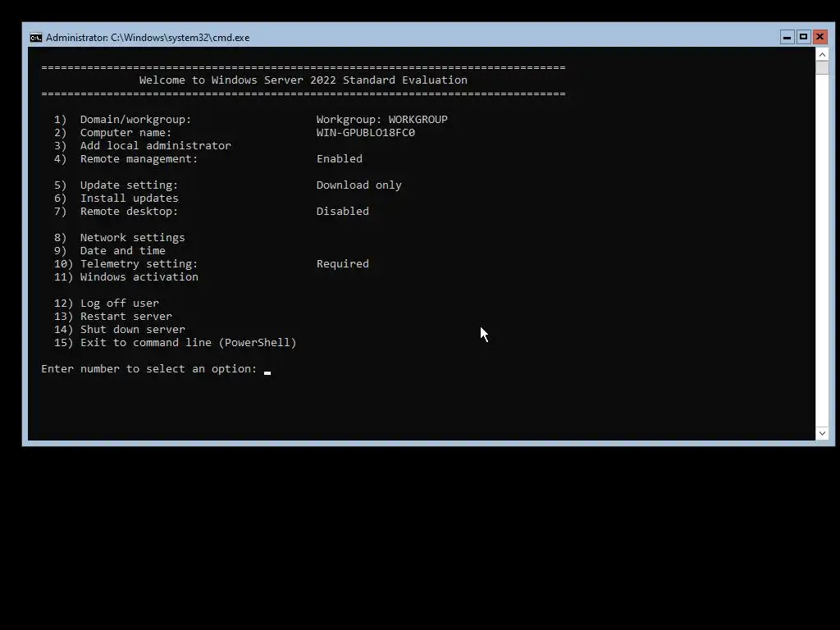Click the 'Workgroup: WORKGROUP' value

point(382,120)
